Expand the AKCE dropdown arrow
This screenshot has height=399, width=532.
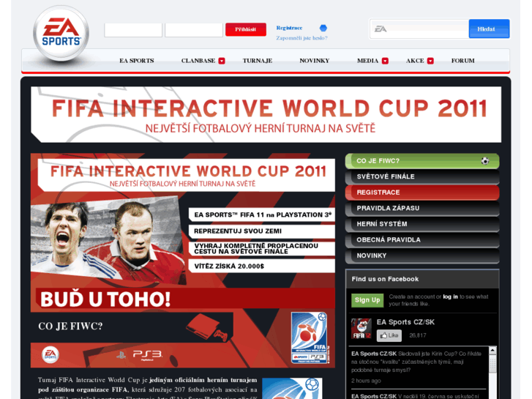click(x=430, y=61)
